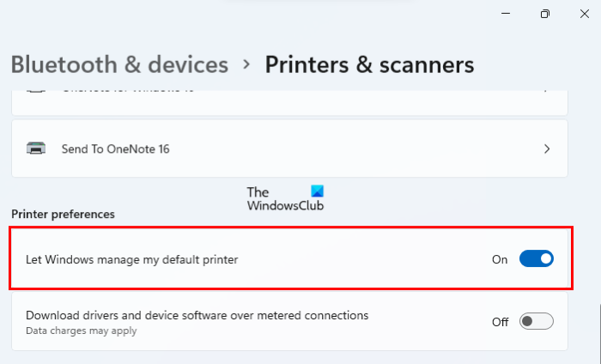Click the Send To OneNote 16 printer icon
The height and width of the screenshot is (364, 601).
point(36,149)
